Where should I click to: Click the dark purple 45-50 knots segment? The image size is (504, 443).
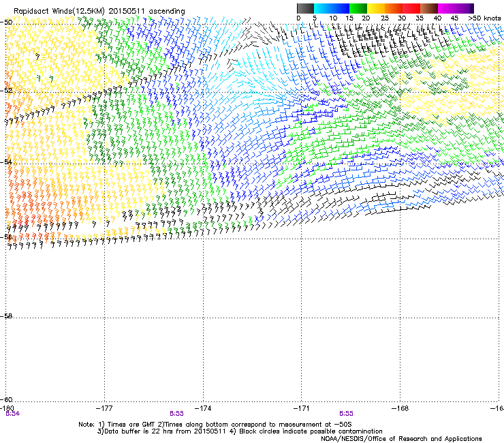point(464,8)
